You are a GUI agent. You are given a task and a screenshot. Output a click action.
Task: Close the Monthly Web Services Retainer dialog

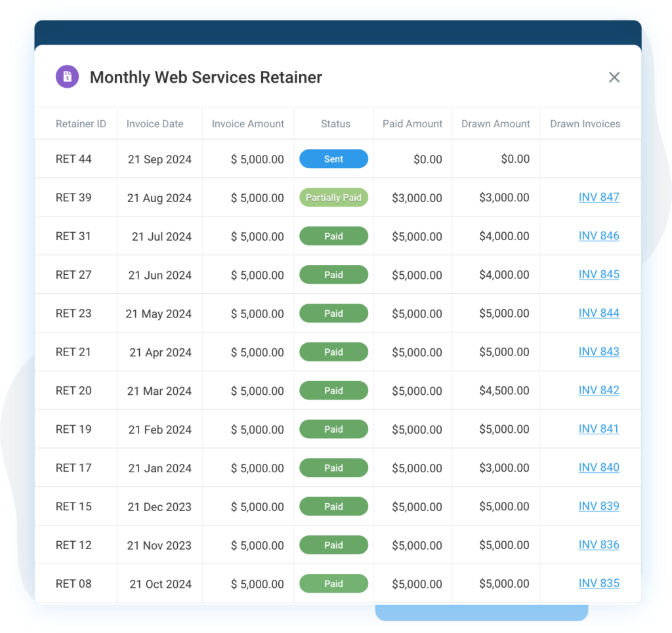pyautogui.click(x=614, y=77)
